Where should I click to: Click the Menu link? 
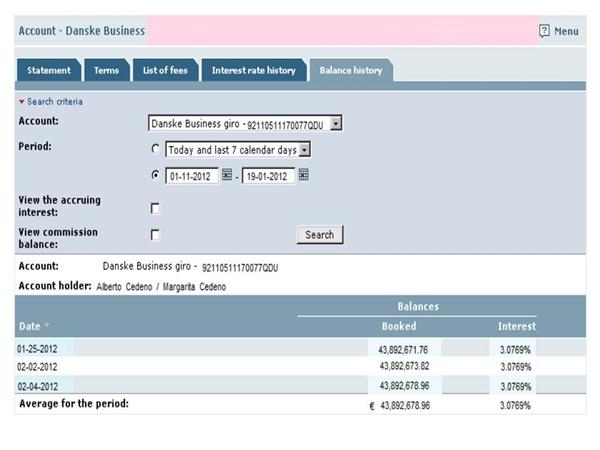pos(566,31)
